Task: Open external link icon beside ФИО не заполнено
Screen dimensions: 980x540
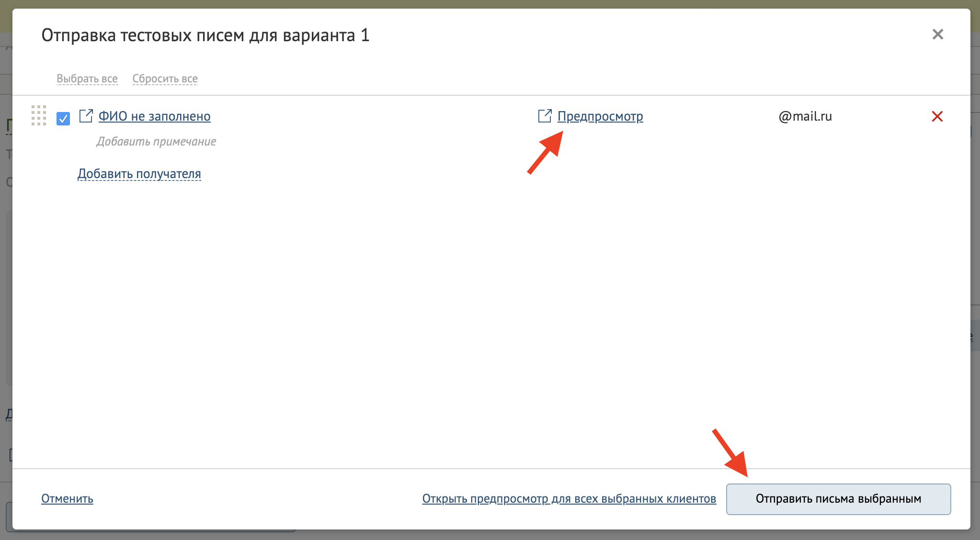Action: click(x=86, y=116)
